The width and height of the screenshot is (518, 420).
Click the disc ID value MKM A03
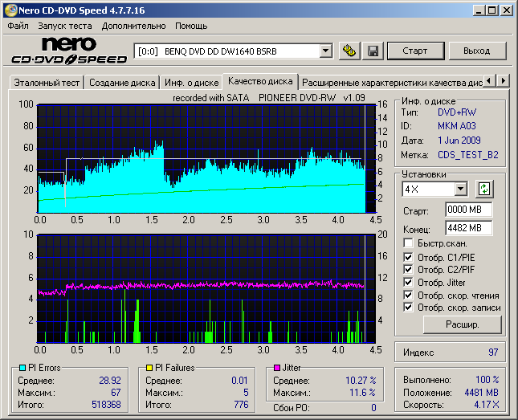[456, 126]
